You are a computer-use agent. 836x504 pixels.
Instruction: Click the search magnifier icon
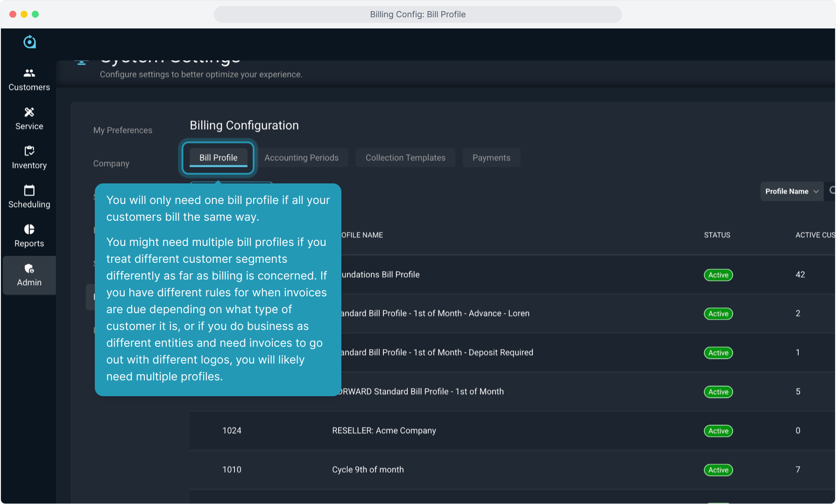[x=832, y=191]
